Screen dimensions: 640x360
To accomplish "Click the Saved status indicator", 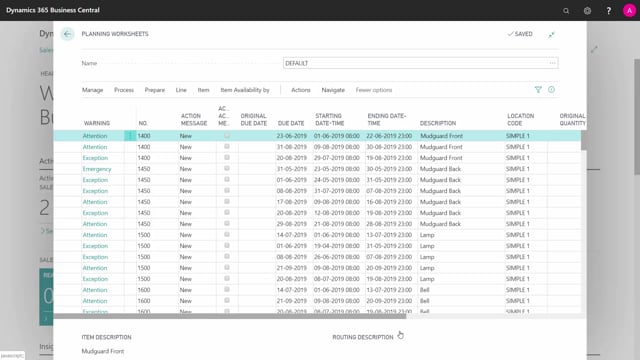I will (520, 34).
